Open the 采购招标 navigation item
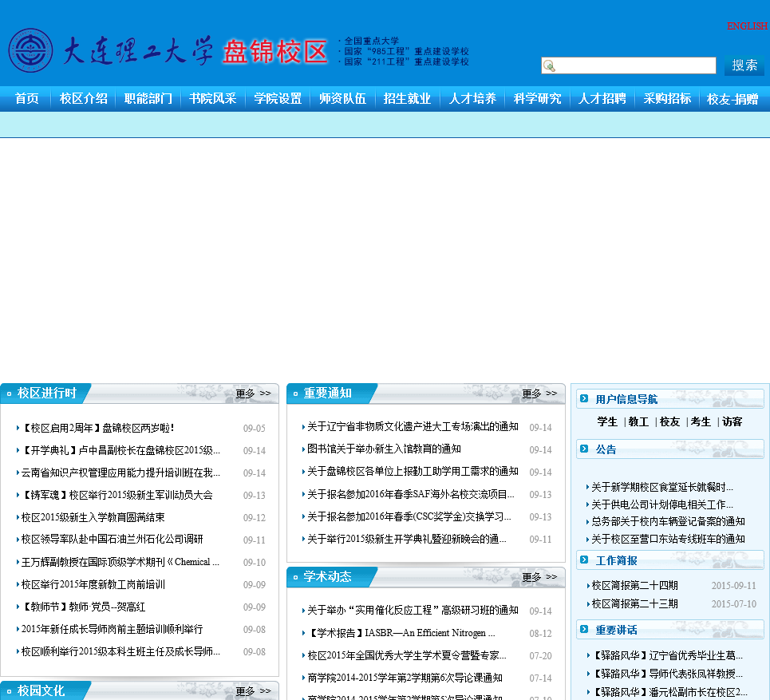Viewport: 770px width, 700px height. point(667,99)
